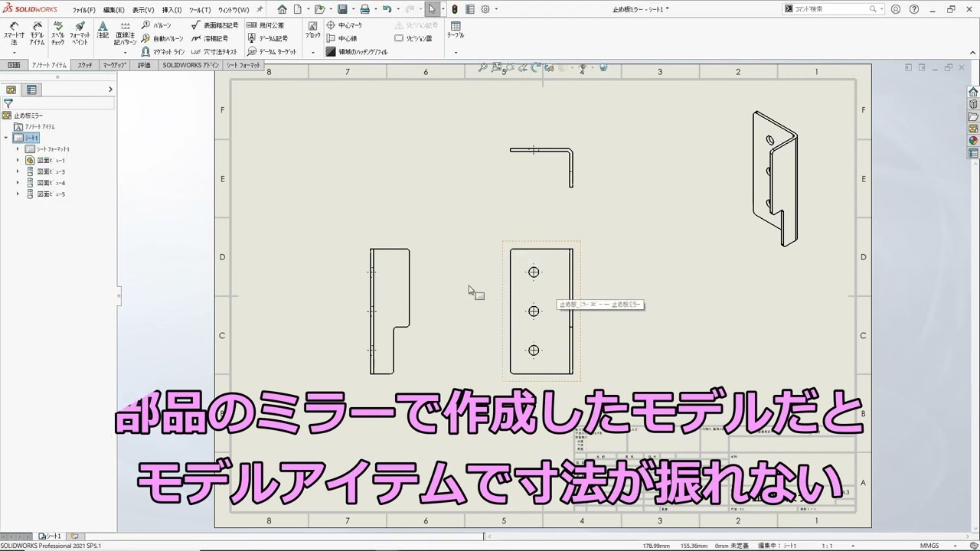Expand the feature tree panel tabs chevron
Viewport: 980px width, 551px height.
pos(110,90)
